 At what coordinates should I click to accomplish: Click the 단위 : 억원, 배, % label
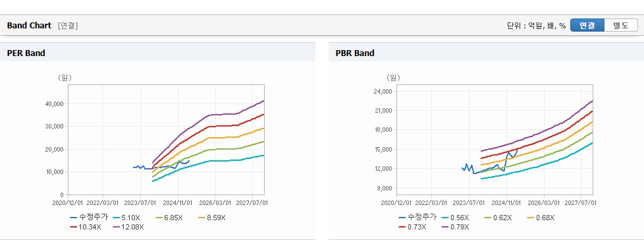[537, 26]
